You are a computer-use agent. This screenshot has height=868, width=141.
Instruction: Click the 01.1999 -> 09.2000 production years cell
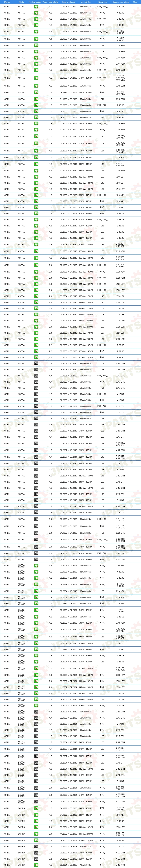click(x=69, y=99)
